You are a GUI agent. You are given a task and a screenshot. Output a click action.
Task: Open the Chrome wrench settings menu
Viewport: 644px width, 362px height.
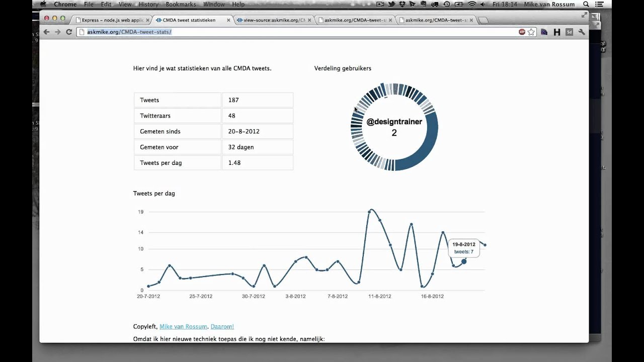(x=582, y=32)
